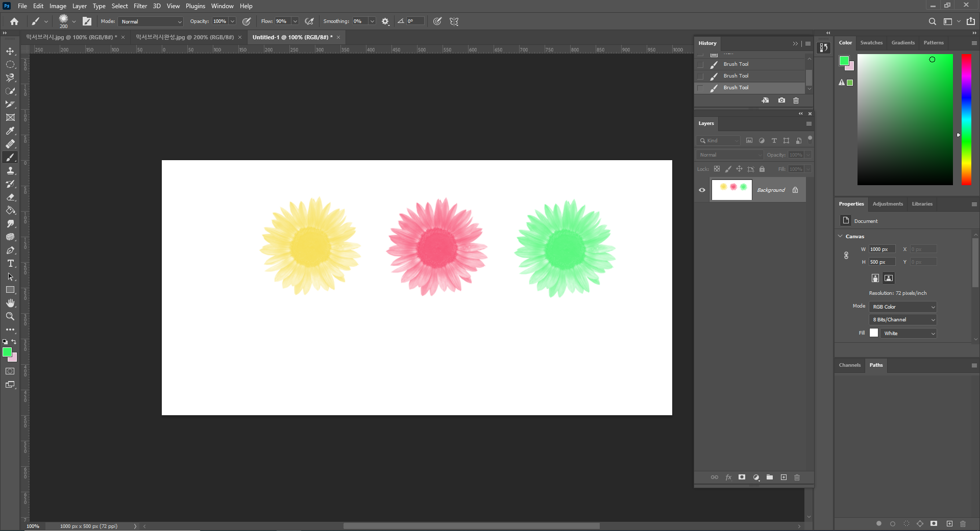Enable airbrush-style build-up effects
Viewport: 980px width, 531px height.
[309, 21]
